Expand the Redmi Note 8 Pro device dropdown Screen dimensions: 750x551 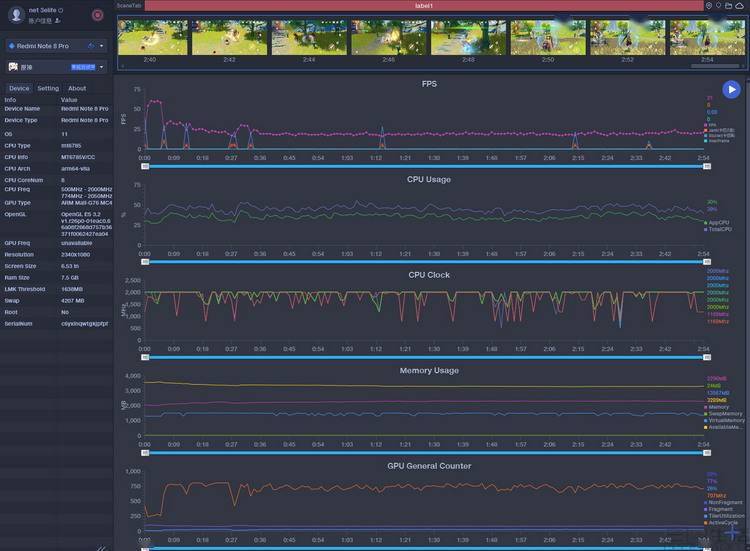pyautogui.click(x=101, y=46)
